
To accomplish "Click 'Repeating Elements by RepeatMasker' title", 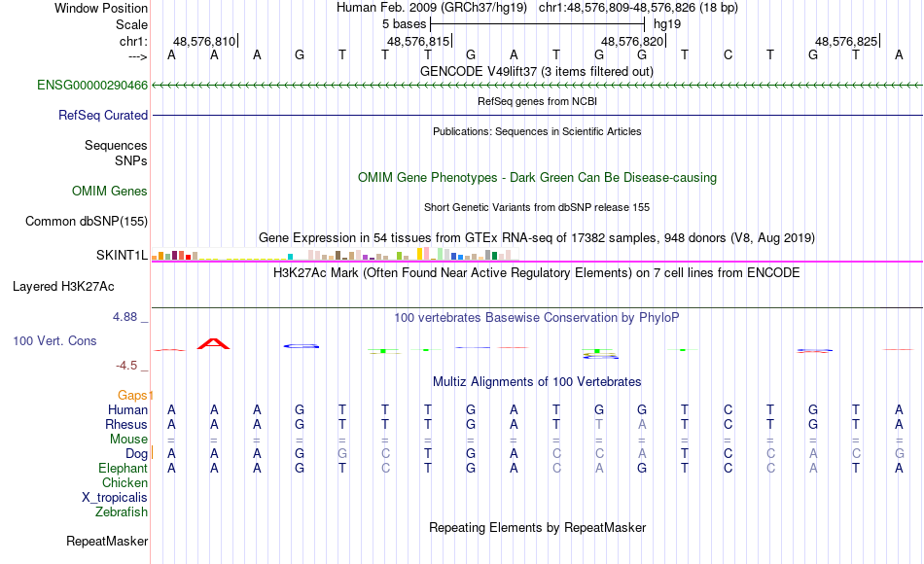I will 537,527.
